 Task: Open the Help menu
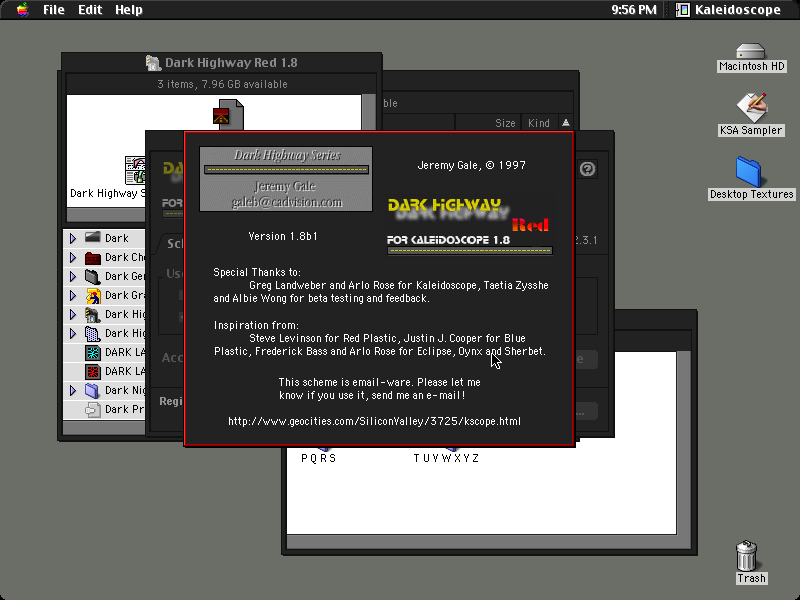point(129,10)
